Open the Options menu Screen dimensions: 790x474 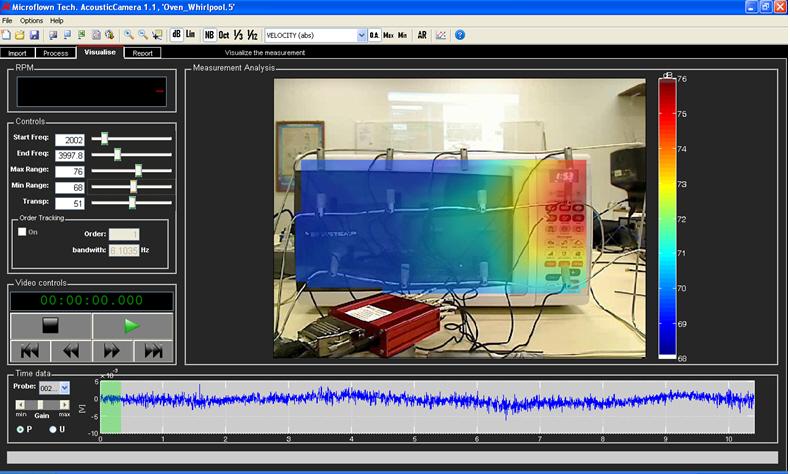click(31, 21)
